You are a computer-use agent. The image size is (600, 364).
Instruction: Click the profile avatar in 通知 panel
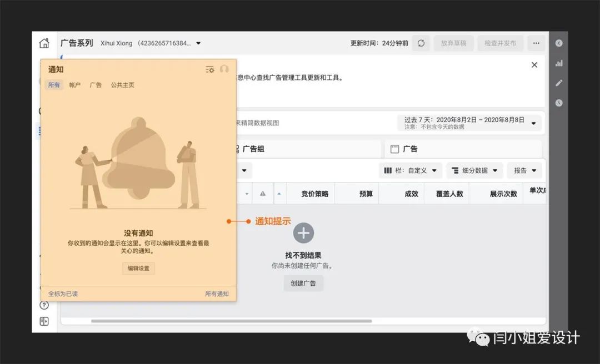(x=224, y=69)
